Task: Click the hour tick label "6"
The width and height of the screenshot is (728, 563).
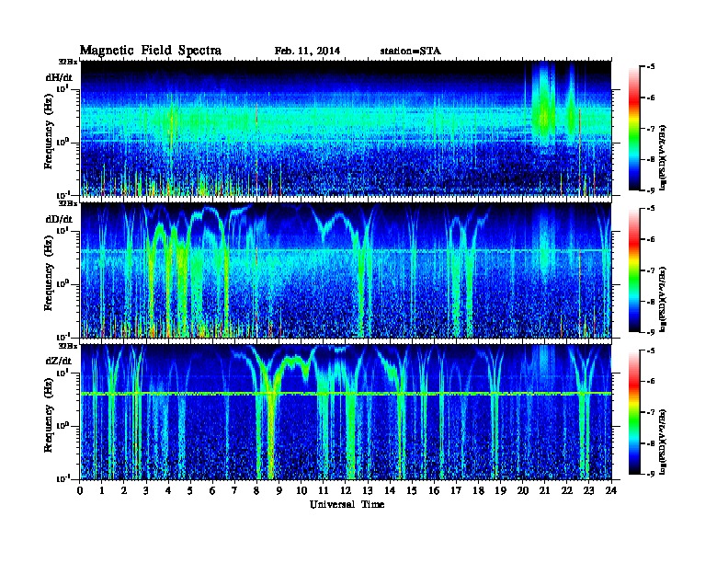Action: 212,490
